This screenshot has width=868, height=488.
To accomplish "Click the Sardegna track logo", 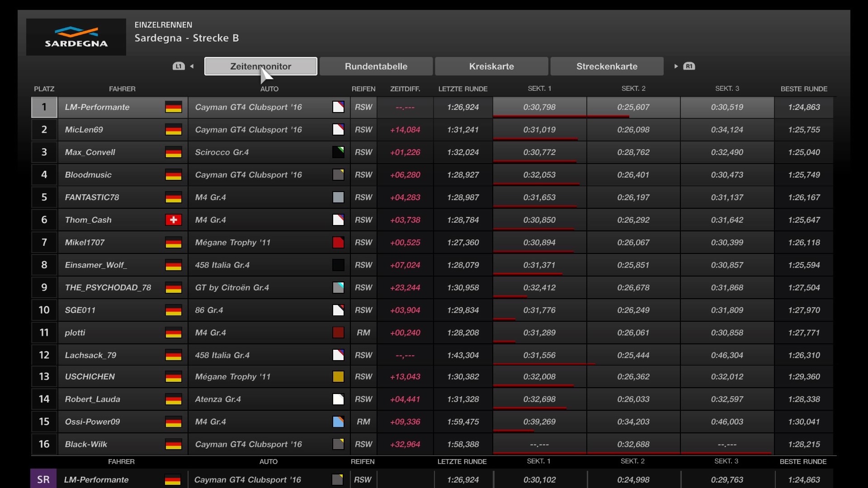I will click(76, 37).
